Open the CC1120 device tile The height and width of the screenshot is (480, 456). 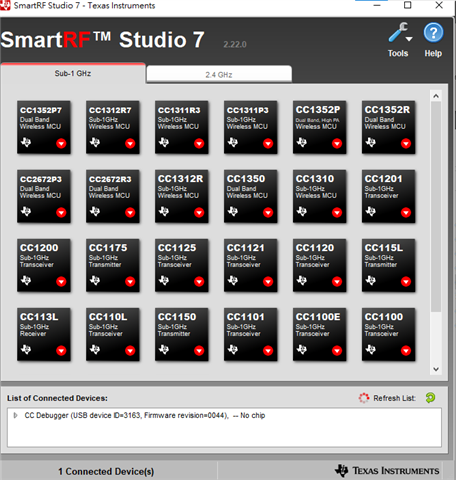(320, 265)
